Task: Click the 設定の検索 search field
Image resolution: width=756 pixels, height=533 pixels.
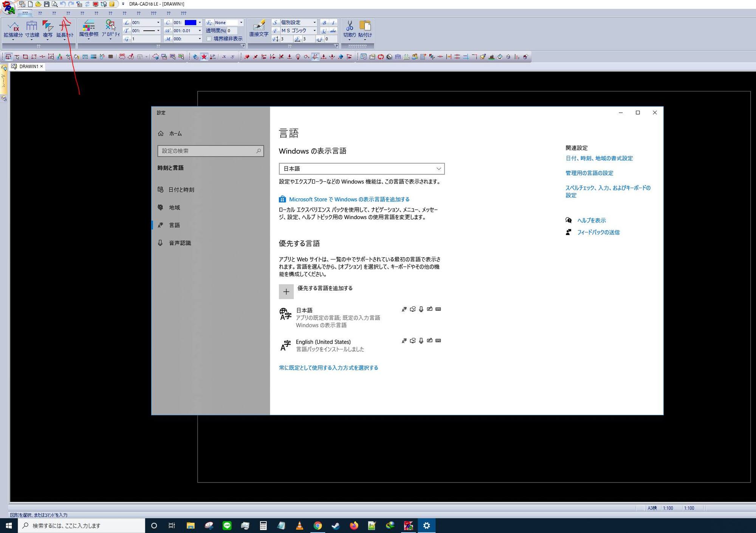Action: [x=211, y=151]
